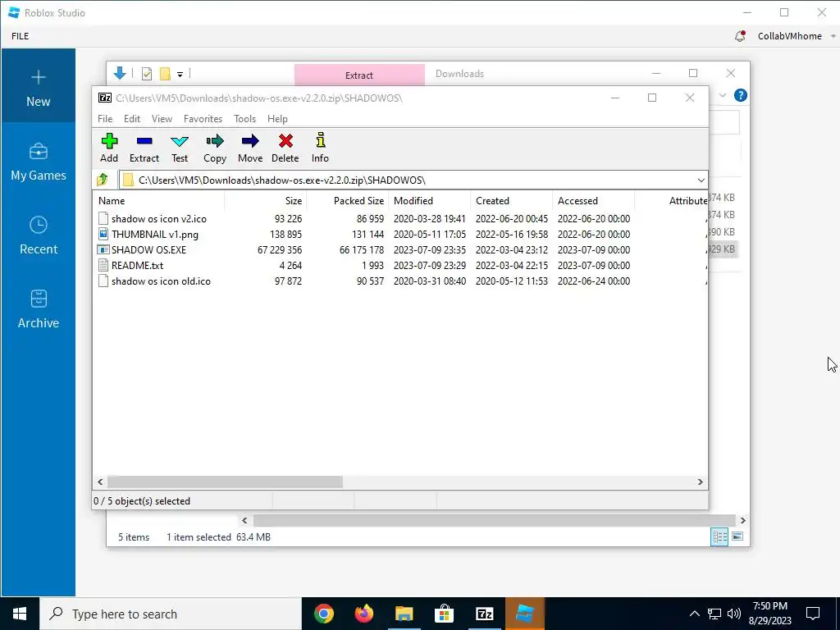Image resolution: width=840 pixels, height=630 pixels.
Task: Click the volume speaker tray icon
Action: tap(734, 614)
